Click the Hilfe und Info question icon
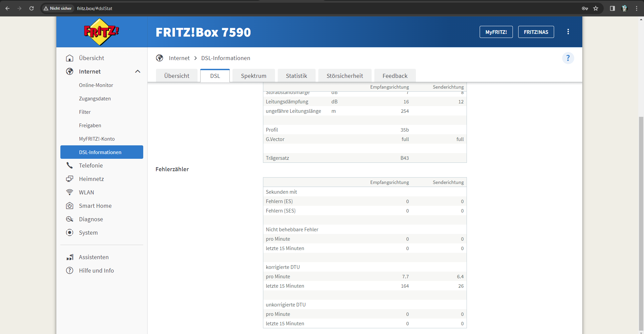The height and width of the screenshot is (334, 644). [69, 271]
